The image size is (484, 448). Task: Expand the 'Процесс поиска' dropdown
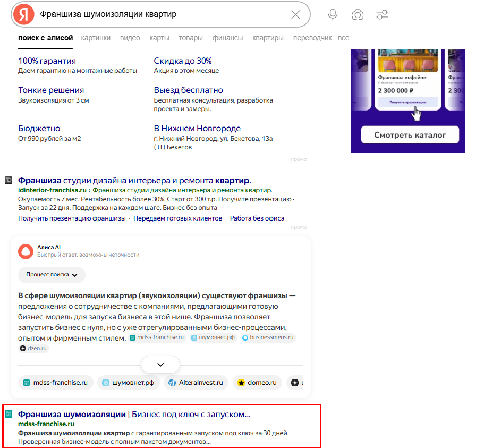tap(52, 275)
